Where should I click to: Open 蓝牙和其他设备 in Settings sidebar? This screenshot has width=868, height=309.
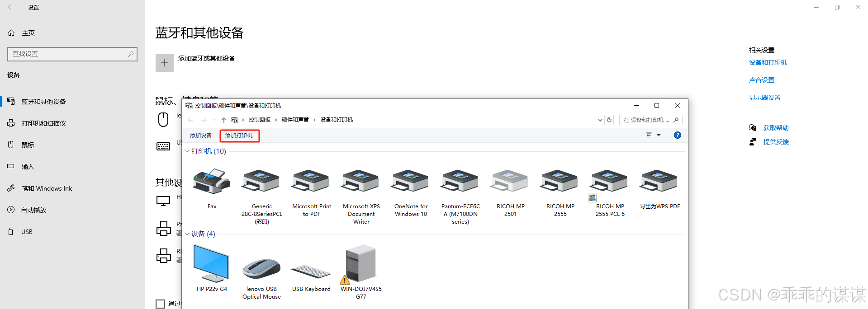pyautogui.click(x=72, y=102)
